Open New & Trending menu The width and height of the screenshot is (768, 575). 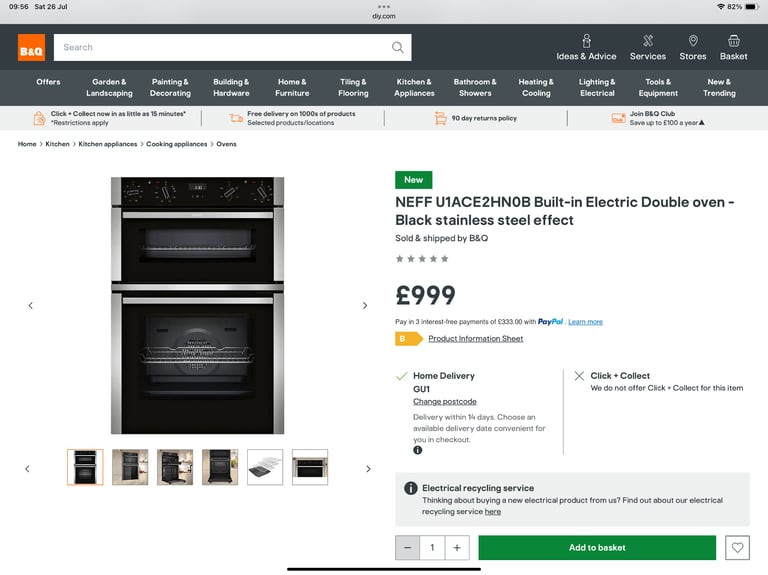coord(719,87)
